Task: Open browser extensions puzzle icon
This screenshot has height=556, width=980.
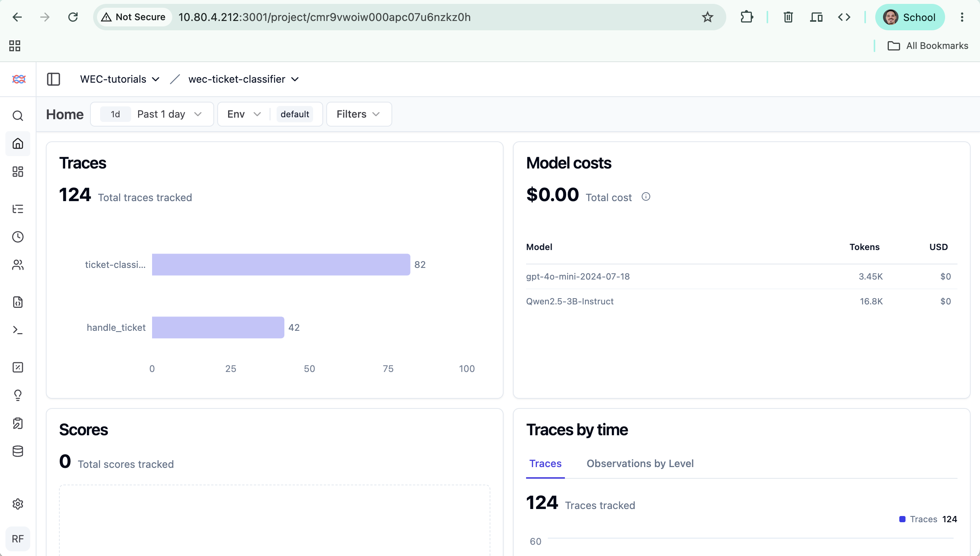Action: (746, 17)
